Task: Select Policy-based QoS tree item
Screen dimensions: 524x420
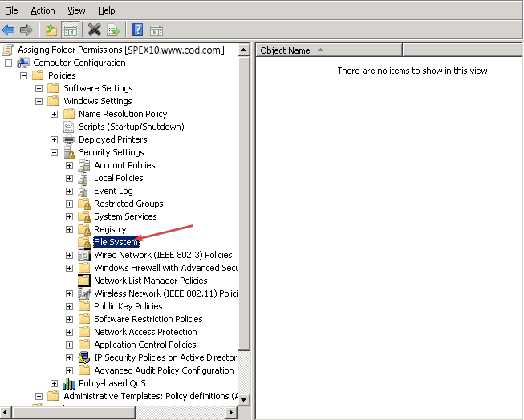Action: [x=112, y=383]
